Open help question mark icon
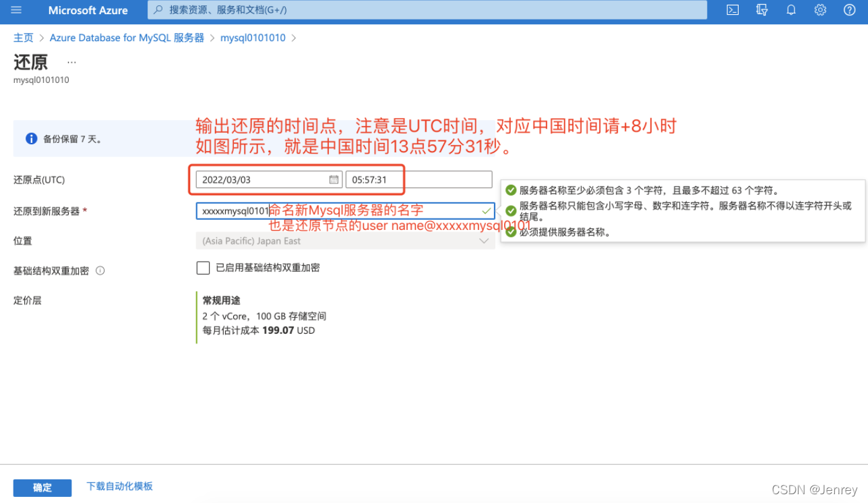This screenshot has height=503, width=868. tap(850, 10)
